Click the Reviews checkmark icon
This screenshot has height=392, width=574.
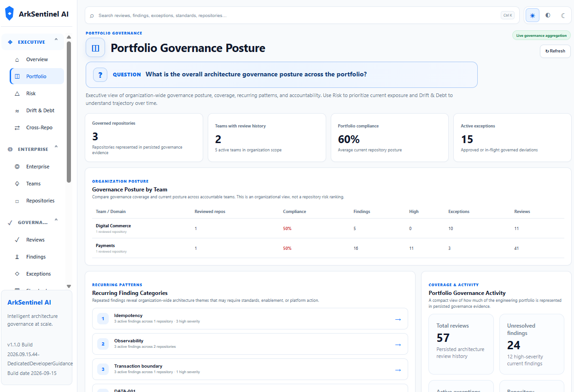(17, 240)
